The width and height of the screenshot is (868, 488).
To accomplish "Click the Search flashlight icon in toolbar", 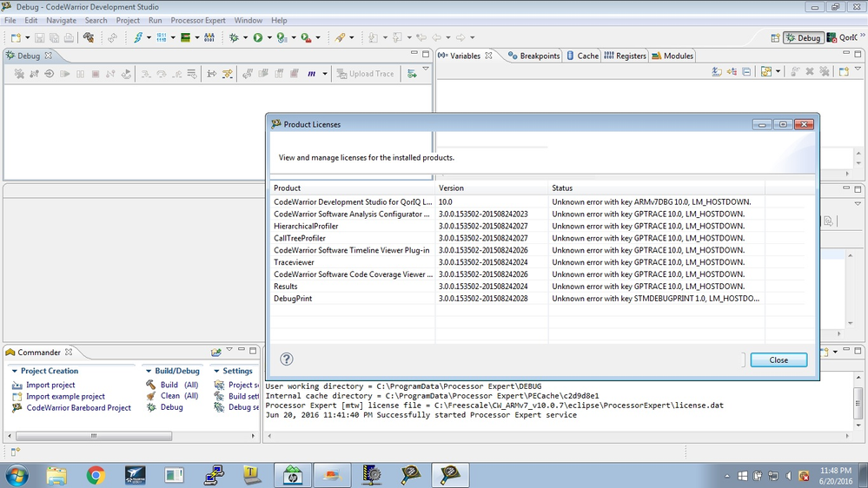I will click(x=340, y=37).
